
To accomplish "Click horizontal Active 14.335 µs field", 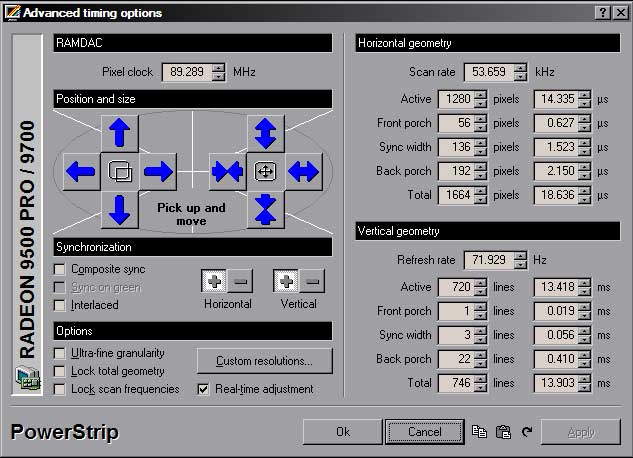I will point(556,99).
